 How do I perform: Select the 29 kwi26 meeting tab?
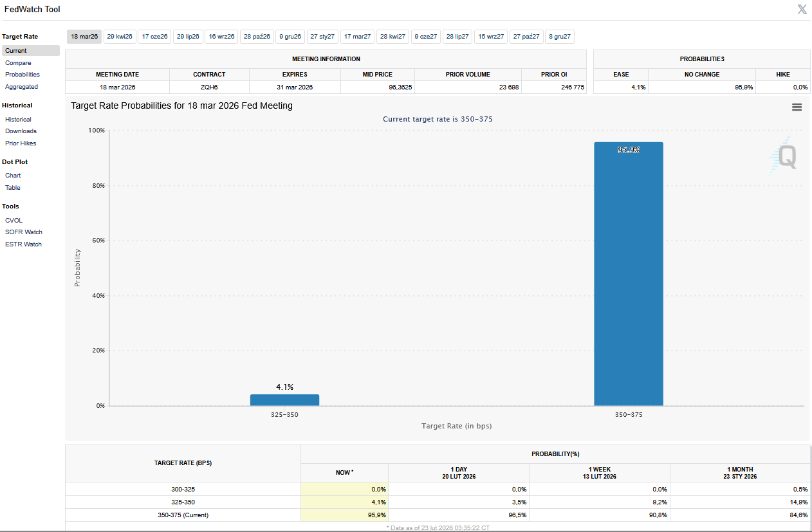(x=120, y=37)
